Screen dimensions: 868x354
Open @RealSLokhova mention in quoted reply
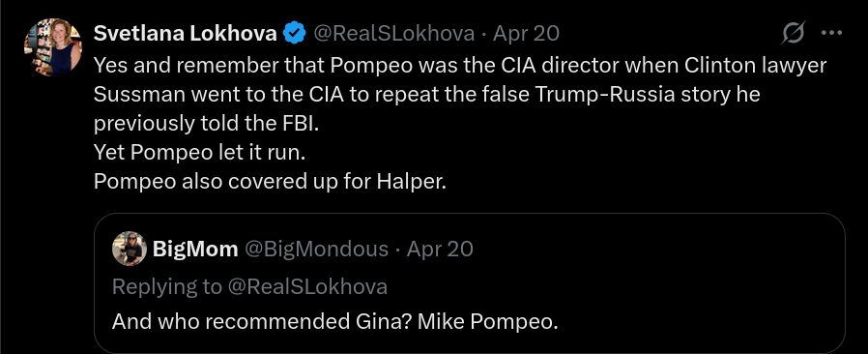[306, 286]
